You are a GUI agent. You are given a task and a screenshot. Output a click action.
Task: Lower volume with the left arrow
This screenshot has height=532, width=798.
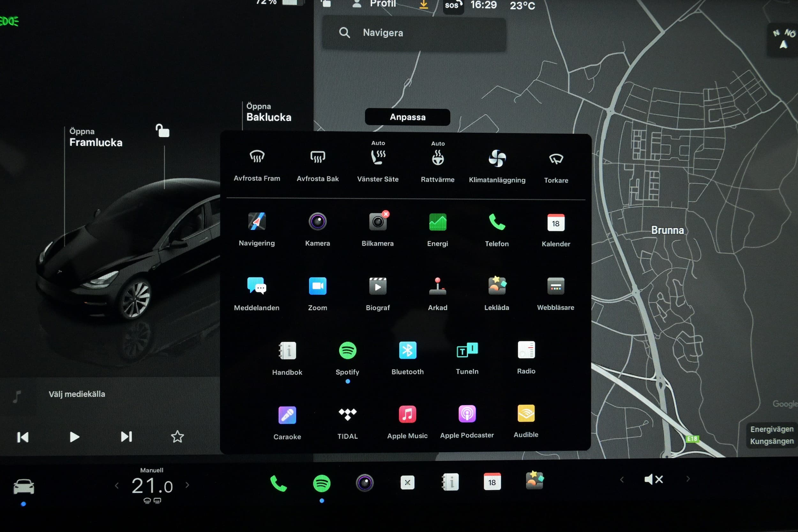click(x=621, y=479)
